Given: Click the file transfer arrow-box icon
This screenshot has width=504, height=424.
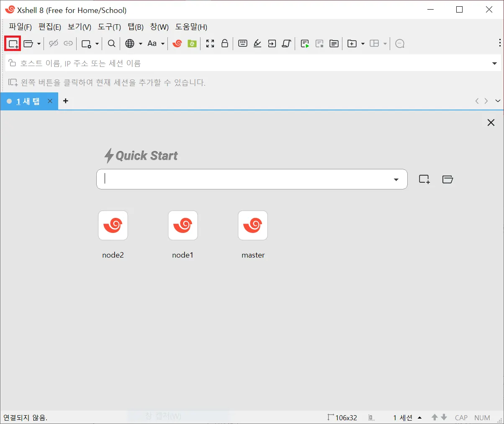Looking at the screenshot, I should (x=272, y=43).
